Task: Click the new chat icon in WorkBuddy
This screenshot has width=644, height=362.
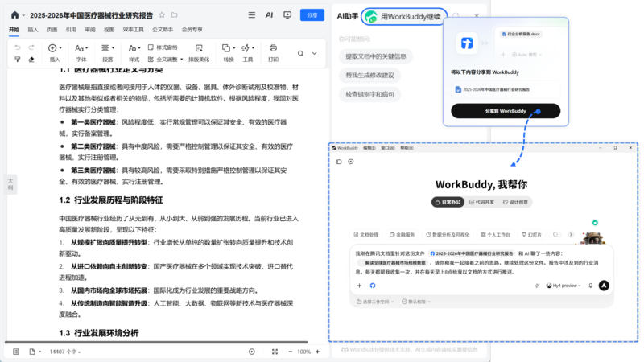Action: [351, 162]
